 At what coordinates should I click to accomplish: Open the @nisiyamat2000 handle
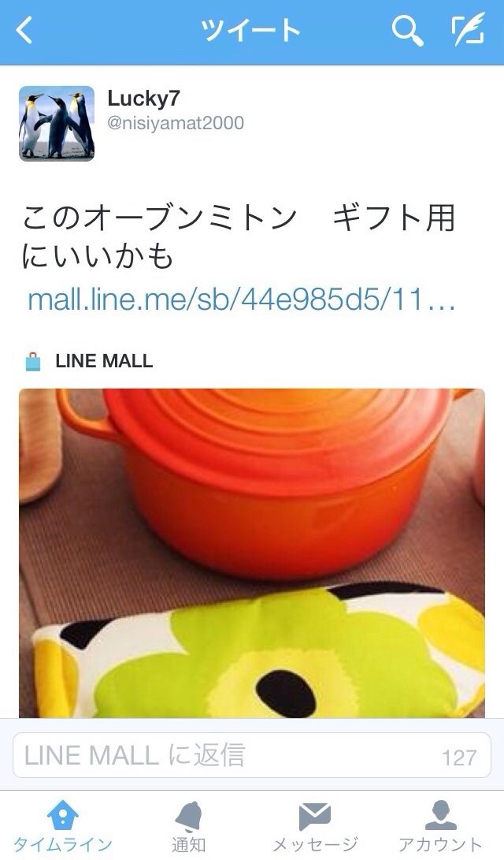click(x=176, y=123)
